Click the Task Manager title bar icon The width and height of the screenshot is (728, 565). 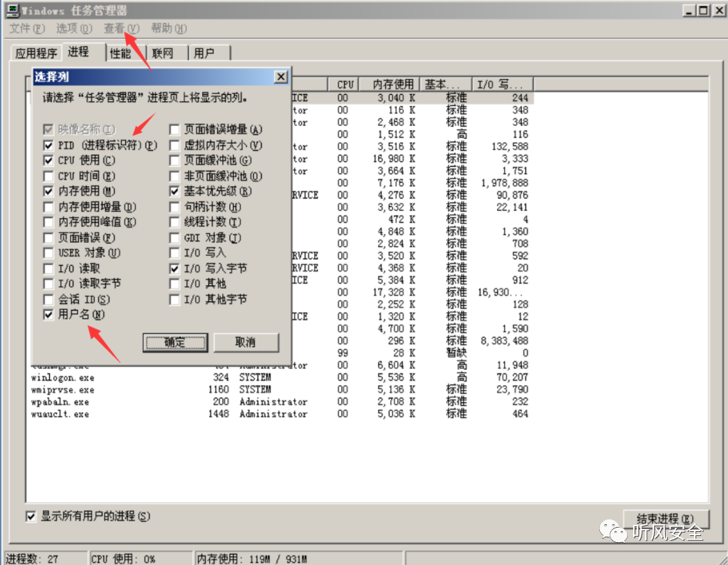pos(13,10)
